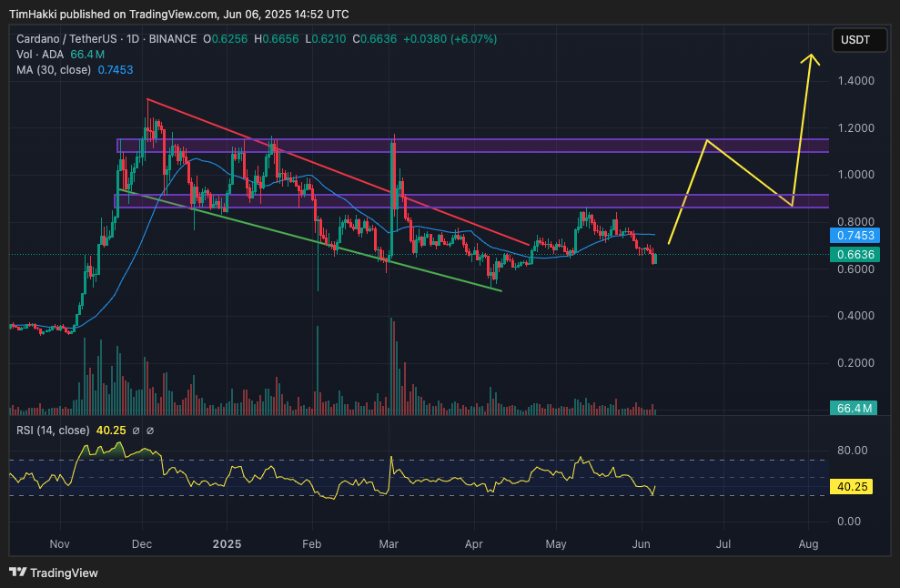Click the 2025 label on the date axis

pyautogui.click(x=227, y=543)
